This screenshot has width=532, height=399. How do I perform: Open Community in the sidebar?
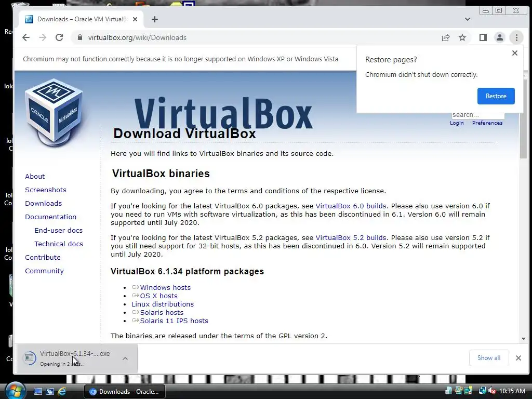click(45, 271)
